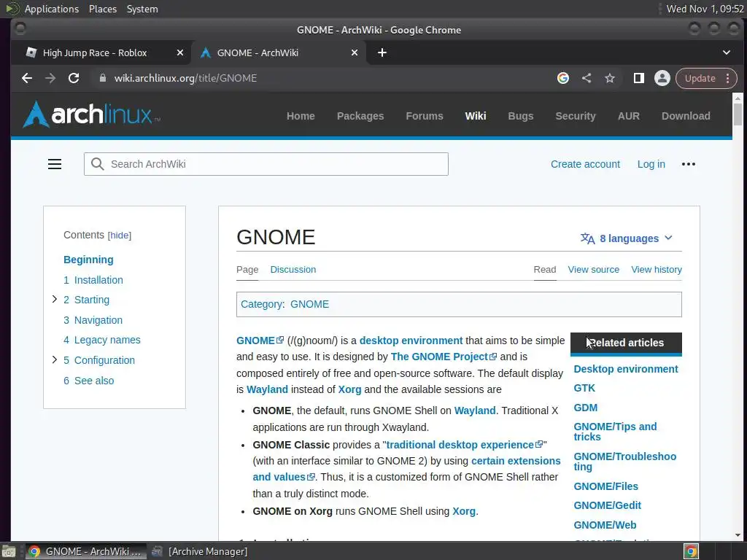Expand the Configuration section chevron
Image resolution: width=747 pixels, height=560 pixels.
54,359
